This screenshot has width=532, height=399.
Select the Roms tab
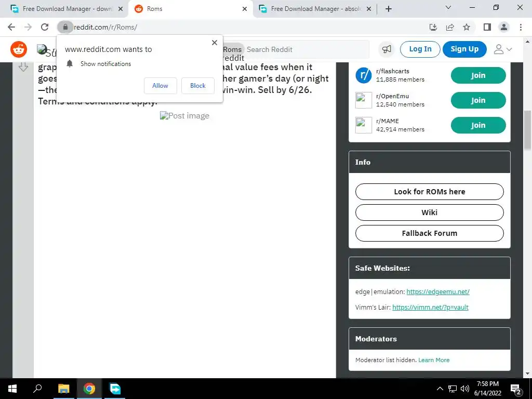pos(190,9)
